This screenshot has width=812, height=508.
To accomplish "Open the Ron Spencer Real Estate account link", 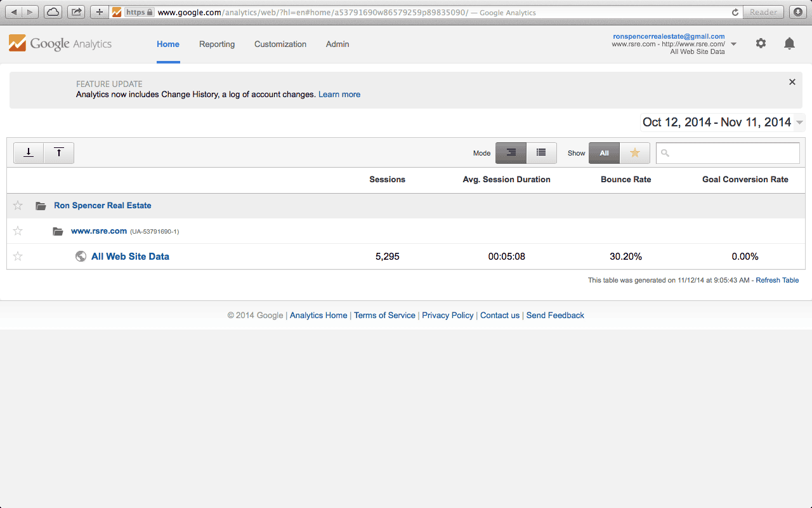I will [103, 206].
